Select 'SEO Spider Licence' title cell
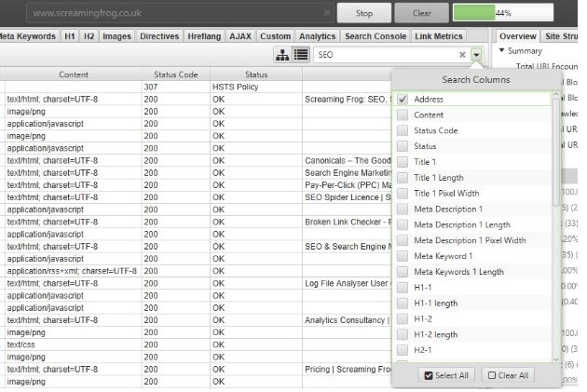Viewport: 587px width, 392px height. 347,197
